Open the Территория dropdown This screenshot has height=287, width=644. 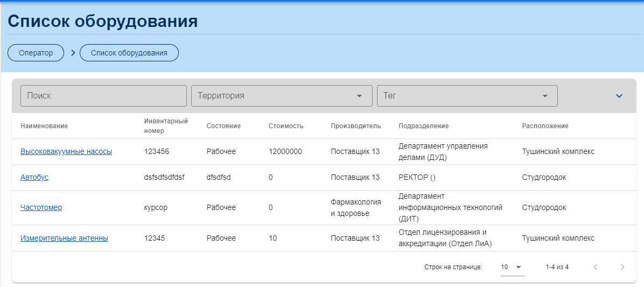point(282,96)
